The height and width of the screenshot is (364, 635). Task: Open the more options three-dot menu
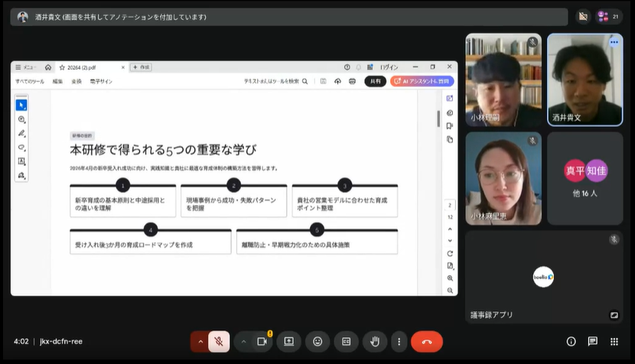399,342
